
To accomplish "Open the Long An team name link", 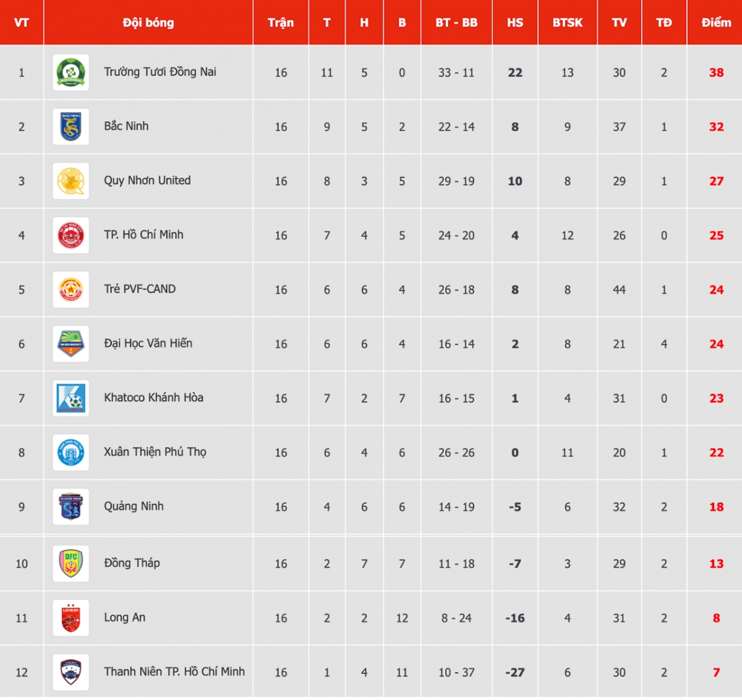I will point(124,617).
